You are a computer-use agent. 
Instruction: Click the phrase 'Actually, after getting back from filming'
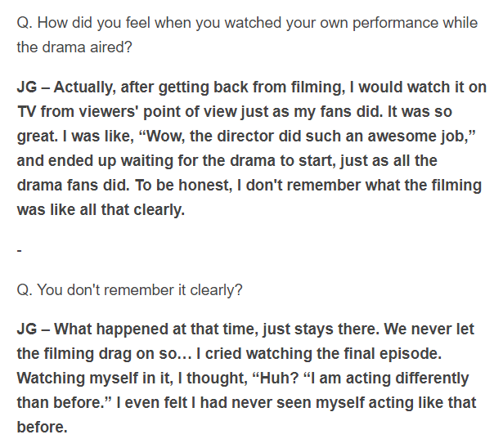pos(200,87)
